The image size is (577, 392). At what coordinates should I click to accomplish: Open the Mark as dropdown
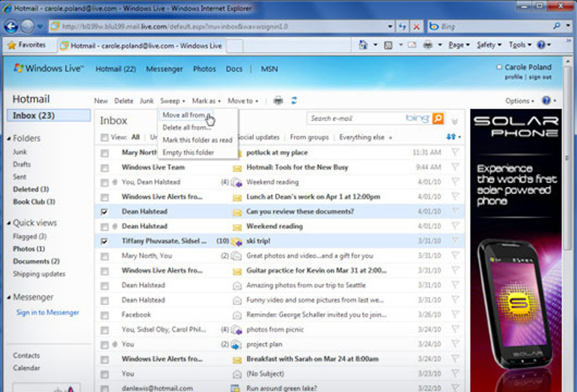pos(206,101)
